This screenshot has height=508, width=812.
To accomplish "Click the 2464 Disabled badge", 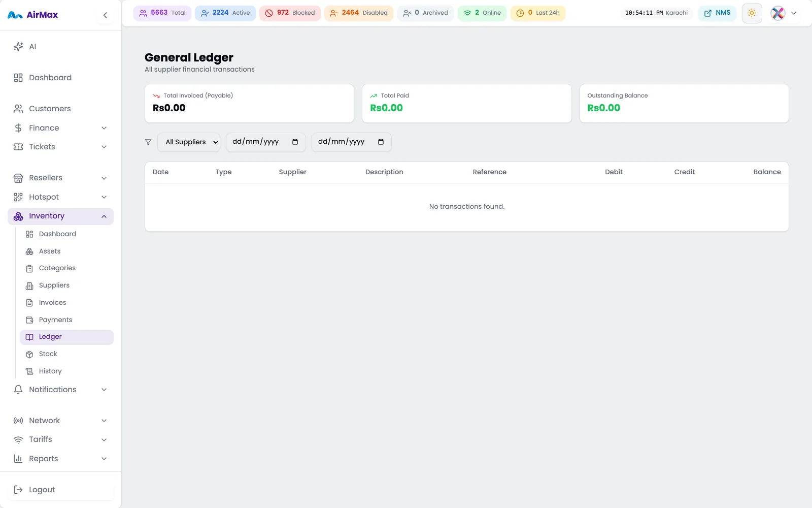I will tap(359, 13).
